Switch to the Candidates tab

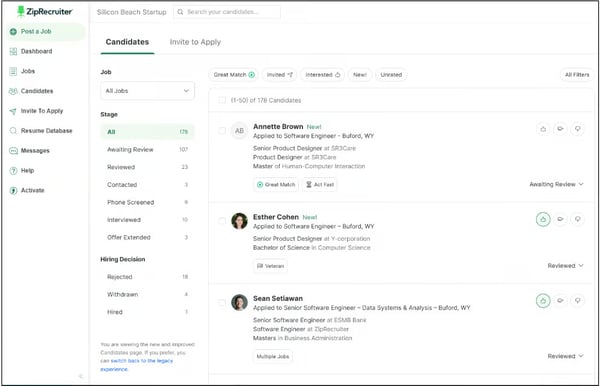point(127,42)
